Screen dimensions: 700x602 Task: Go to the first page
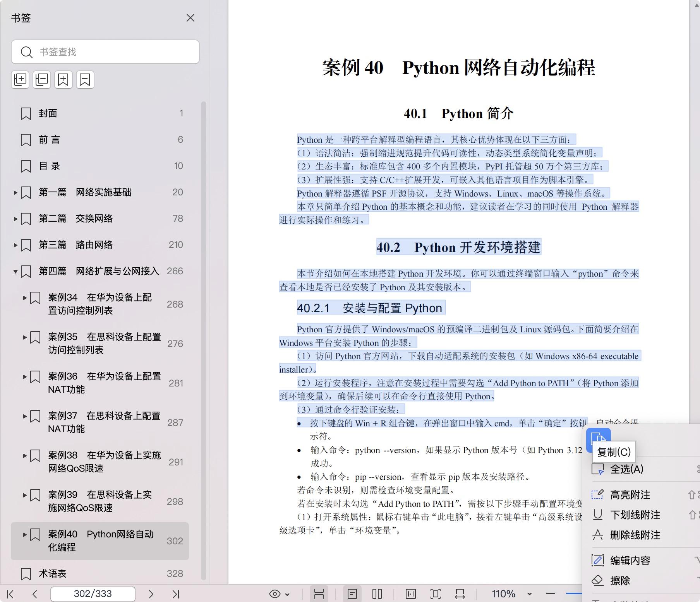tap(10, 594)
